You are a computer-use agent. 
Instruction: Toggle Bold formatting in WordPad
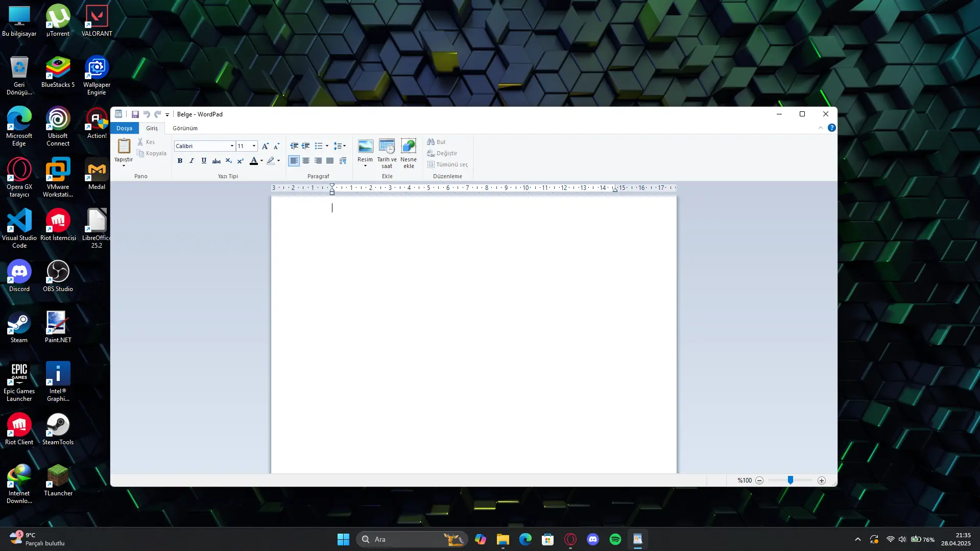tap(180, 161)
